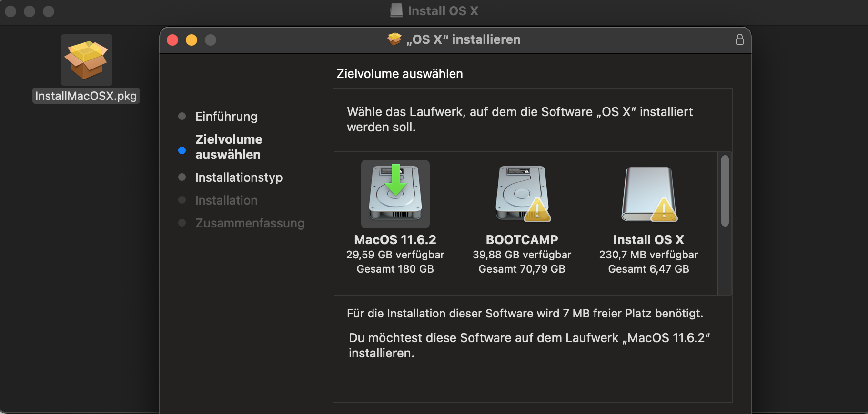The height and width of the screenshot is (414, 868).
Task: Click the dimmed Zusammenfassung step
Action: (250, 223)
